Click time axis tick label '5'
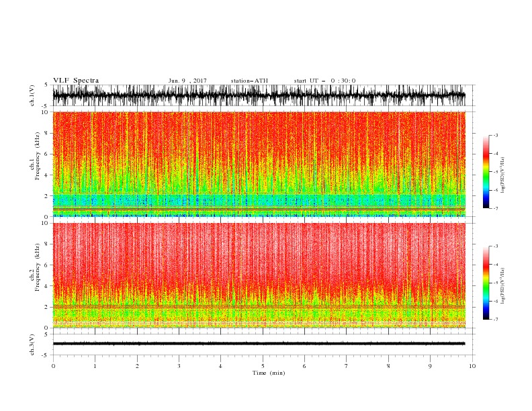 coord(263,366)
